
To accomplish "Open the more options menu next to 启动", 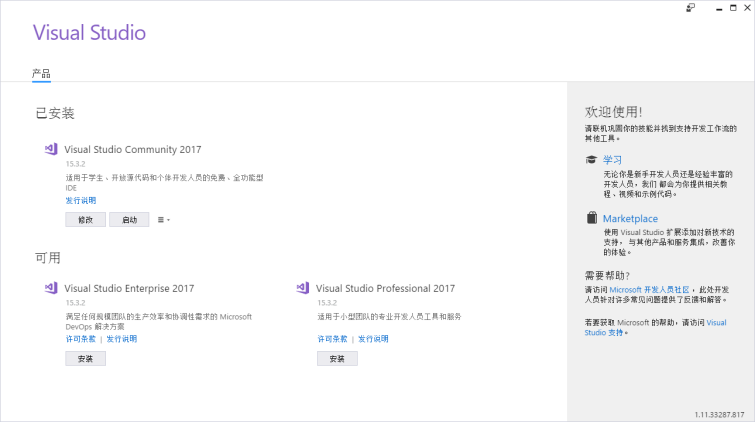I will point(164,220).
